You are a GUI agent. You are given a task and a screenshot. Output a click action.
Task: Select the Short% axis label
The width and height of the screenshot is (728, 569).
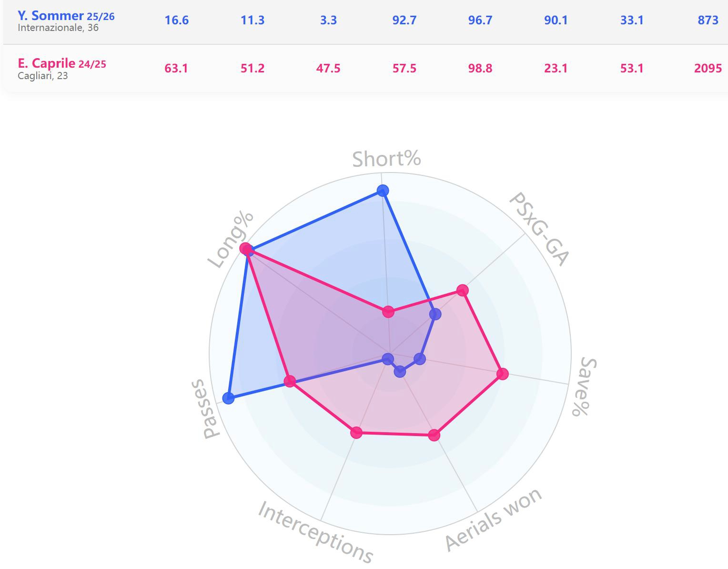pos(386,159)
